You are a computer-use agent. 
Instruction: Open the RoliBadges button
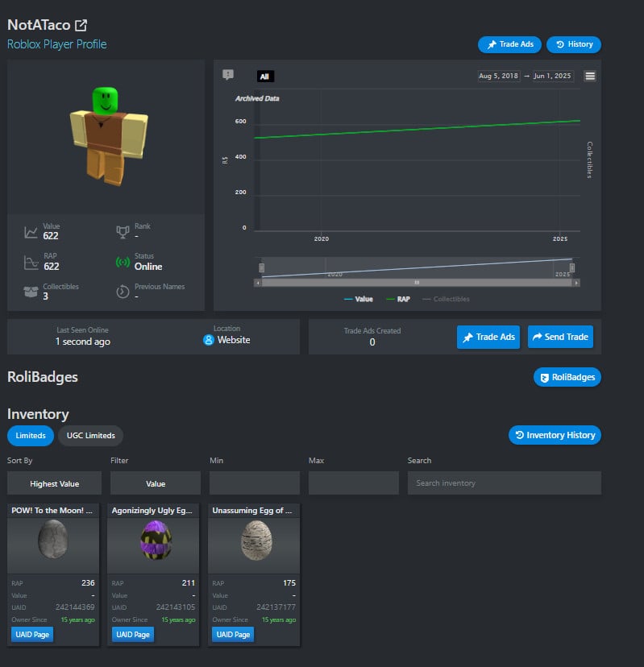(x=567, y=377)
